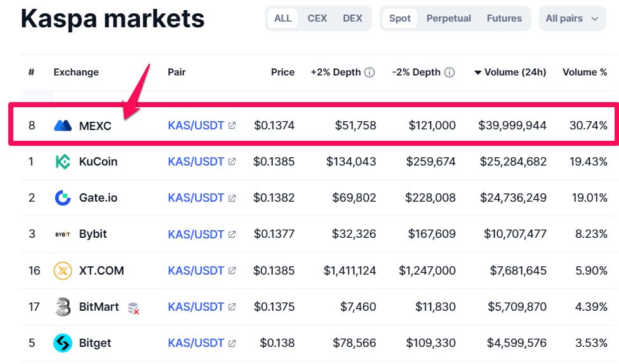Click the Bybit logo icon
The image size is (619, 364).
point(63,234)
